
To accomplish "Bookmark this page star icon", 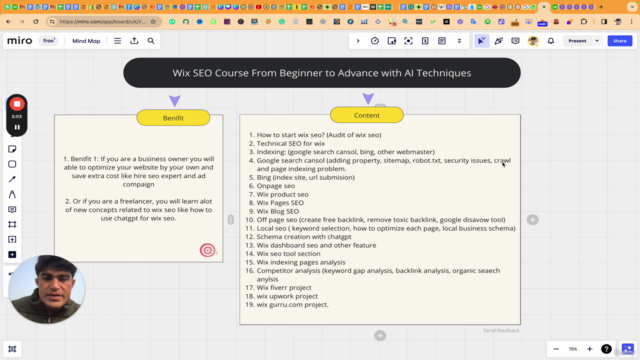I will click(x=153, y=22).
